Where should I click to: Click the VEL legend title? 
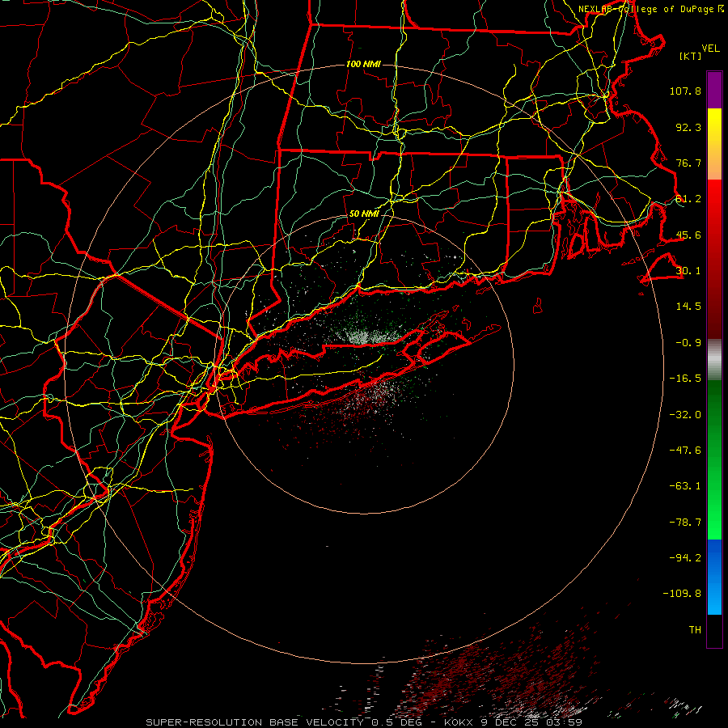click(x=710, y=49)
